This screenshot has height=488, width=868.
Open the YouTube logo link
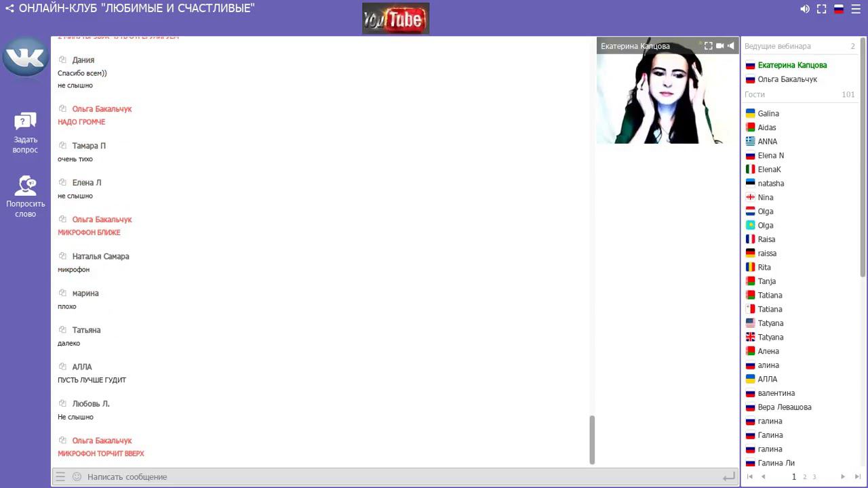pos(395,18)
